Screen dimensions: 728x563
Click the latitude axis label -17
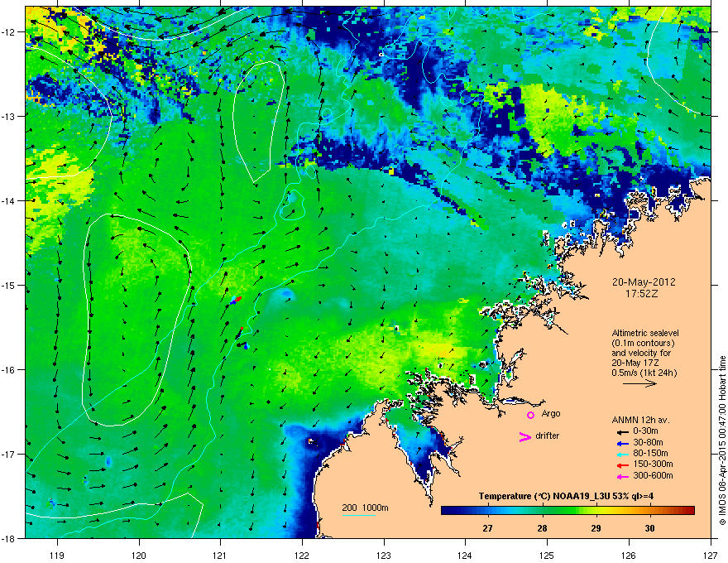tap(9, 454)
